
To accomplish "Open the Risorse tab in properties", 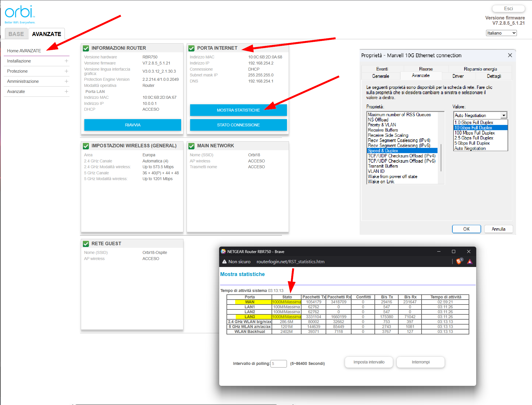I will pyautogui.click(x=426, y=69).
